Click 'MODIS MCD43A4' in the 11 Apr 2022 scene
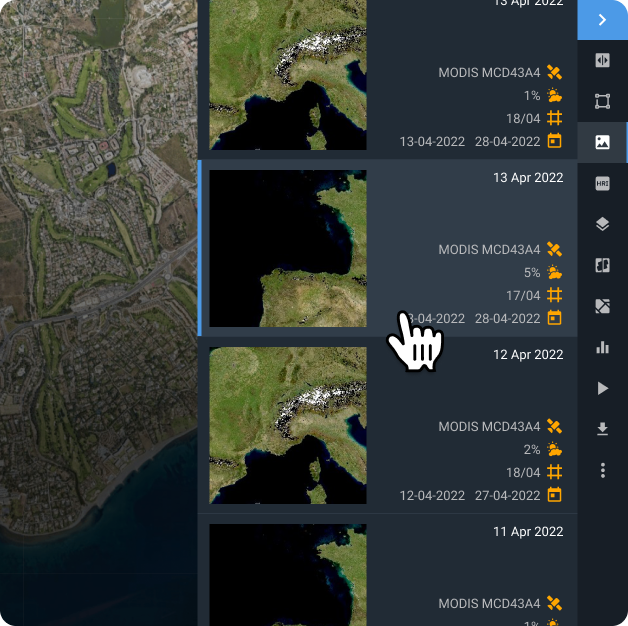Image resolution: width=628 pixels, height=626 pixels. pyautogui.click(x=489, y=604)
